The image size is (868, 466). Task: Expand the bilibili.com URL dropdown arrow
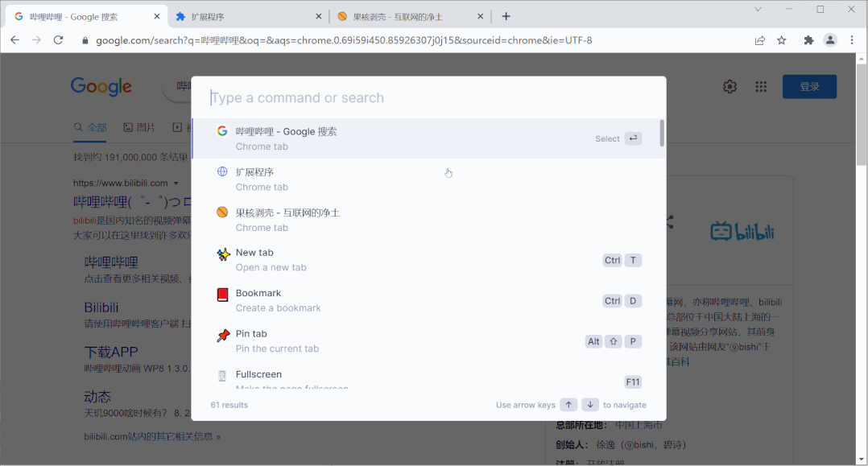(176, 184)
